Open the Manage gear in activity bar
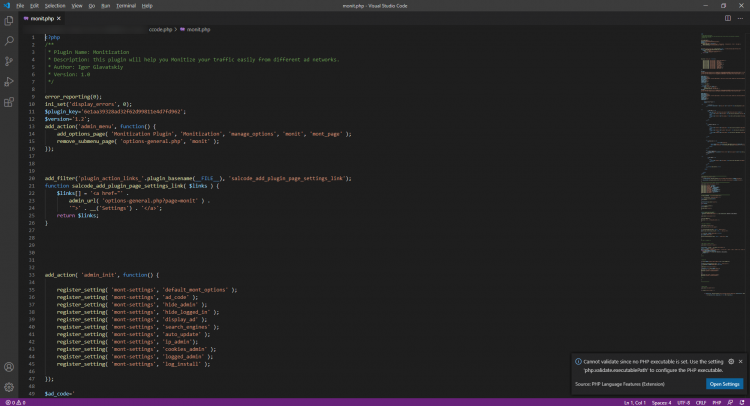Screen dimensions: 750x406 click(x=9, y=387)
